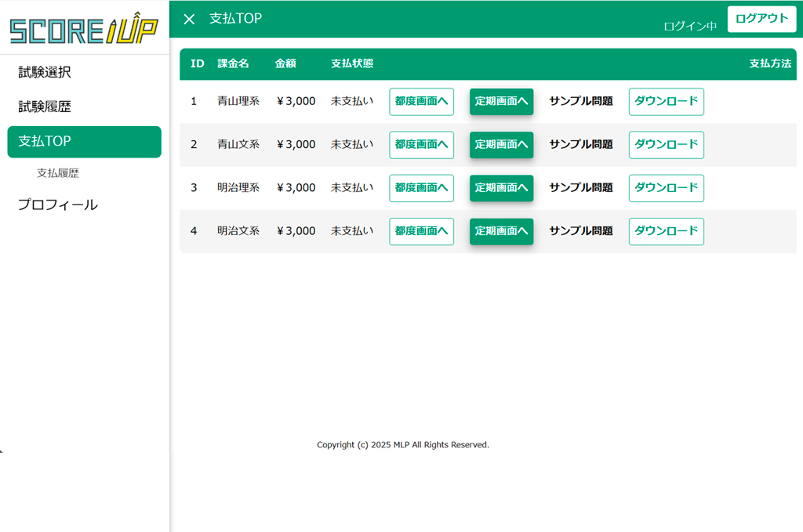Open 定期画面へ for 青山理系
Image resolution: width=803 pixels, height=532 pixels.
501,101
